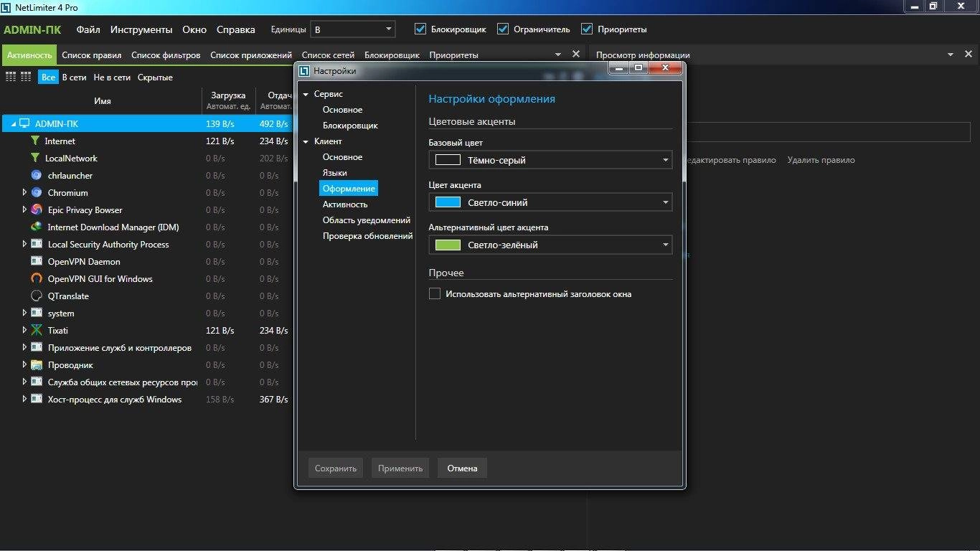Switch to Список правил tab

92,55
